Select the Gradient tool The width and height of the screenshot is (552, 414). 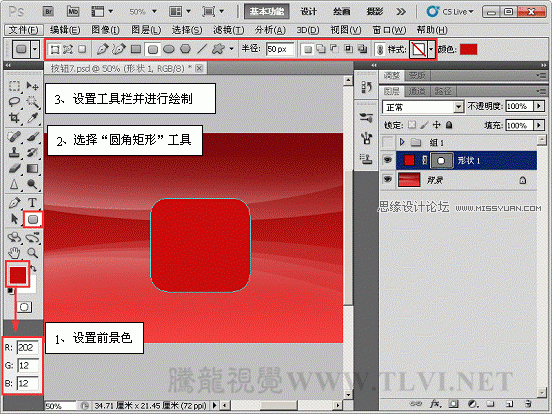(x=33, y=168)
